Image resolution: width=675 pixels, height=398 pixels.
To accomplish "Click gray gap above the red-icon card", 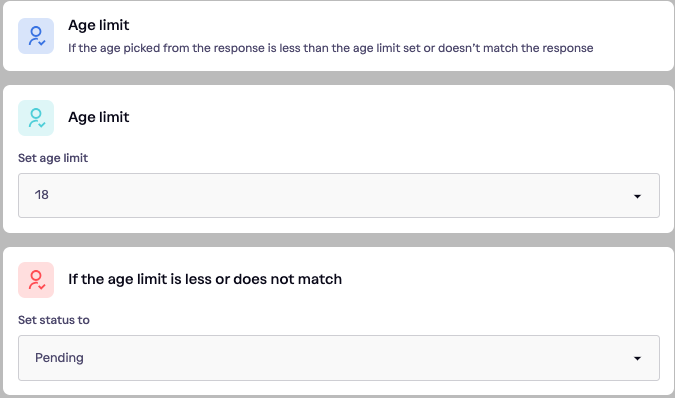I will 338,240.
